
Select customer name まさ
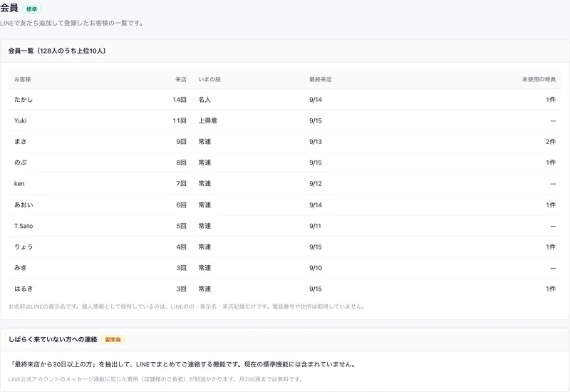21,141
